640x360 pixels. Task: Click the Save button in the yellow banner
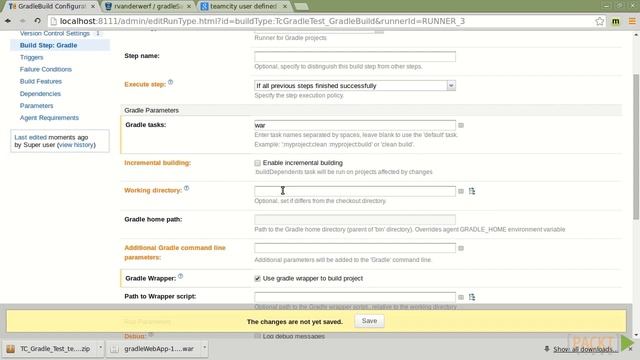click(369, 321)
